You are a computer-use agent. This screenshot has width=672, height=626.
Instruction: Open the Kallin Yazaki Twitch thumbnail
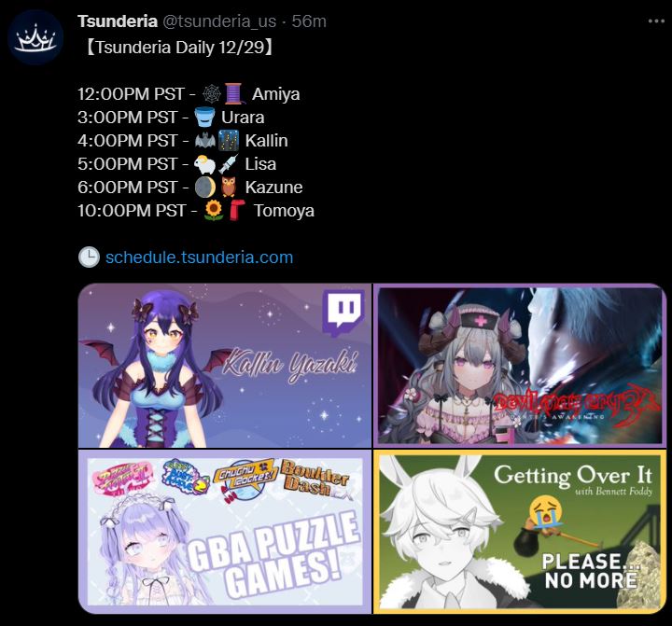225,366
